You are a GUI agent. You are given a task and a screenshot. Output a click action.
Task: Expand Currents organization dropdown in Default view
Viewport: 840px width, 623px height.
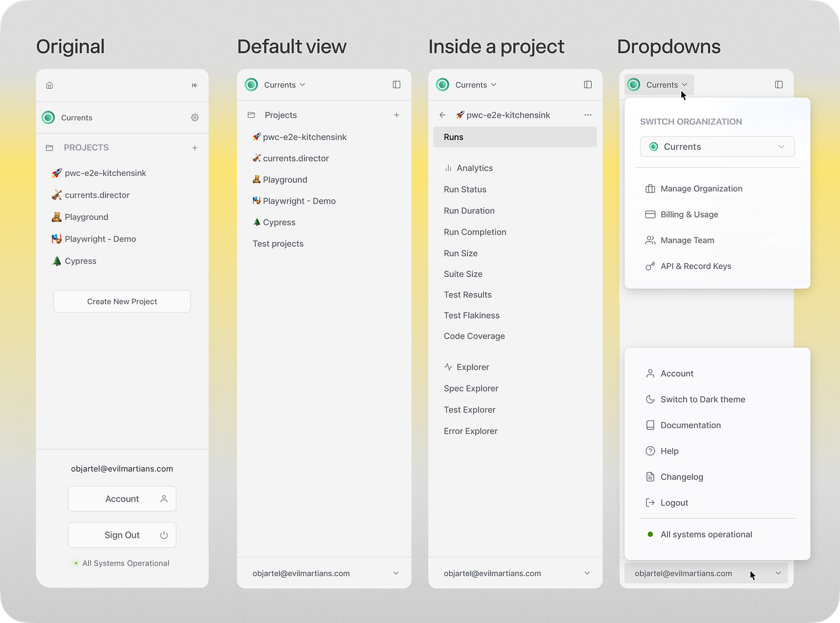(283, 85)
